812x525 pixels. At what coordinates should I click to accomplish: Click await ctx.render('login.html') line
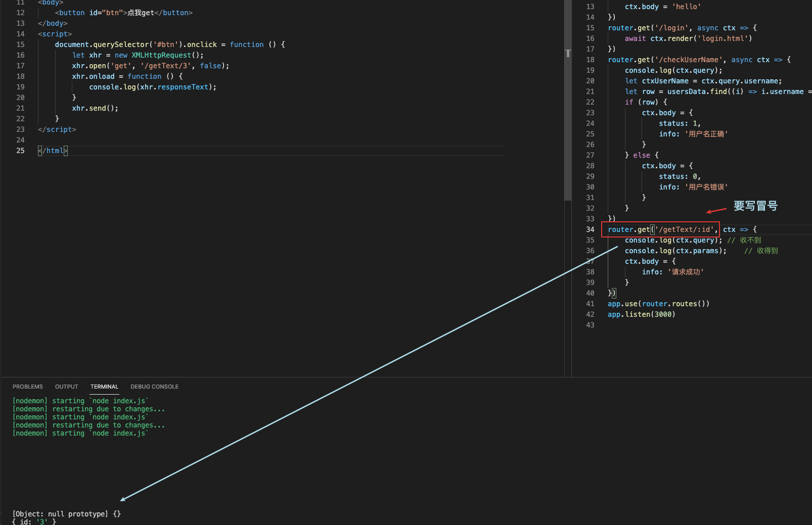tap(688, 38)
